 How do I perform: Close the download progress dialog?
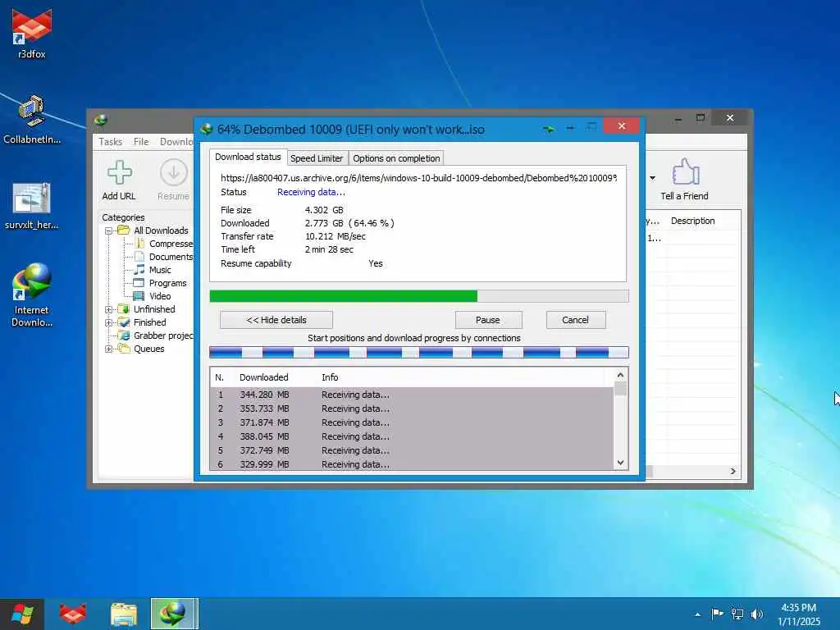coord(622,126)
